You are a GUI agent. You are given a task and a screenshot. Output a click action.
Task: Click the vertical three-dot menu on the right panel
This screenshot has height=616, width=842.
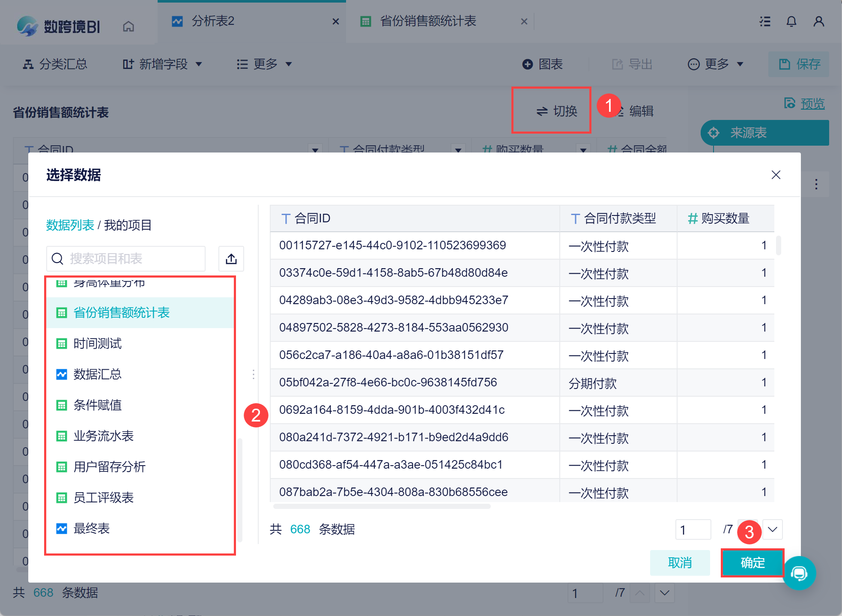(816, 184)
